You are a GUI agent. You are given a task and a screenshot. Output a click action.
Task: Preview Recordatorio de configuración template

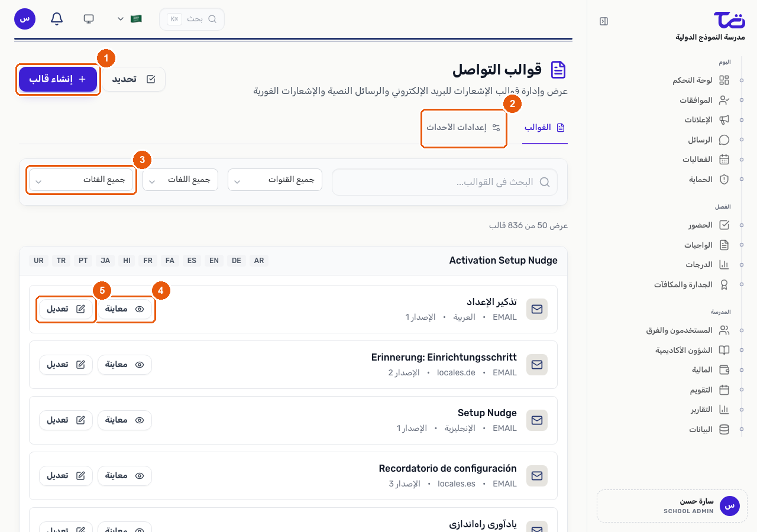click(125, 476)
